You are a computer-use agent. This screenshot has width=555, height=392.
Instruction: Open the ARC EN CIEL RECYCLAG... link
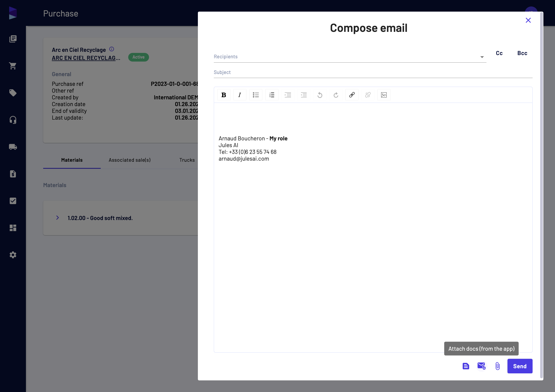coord(86,58)
